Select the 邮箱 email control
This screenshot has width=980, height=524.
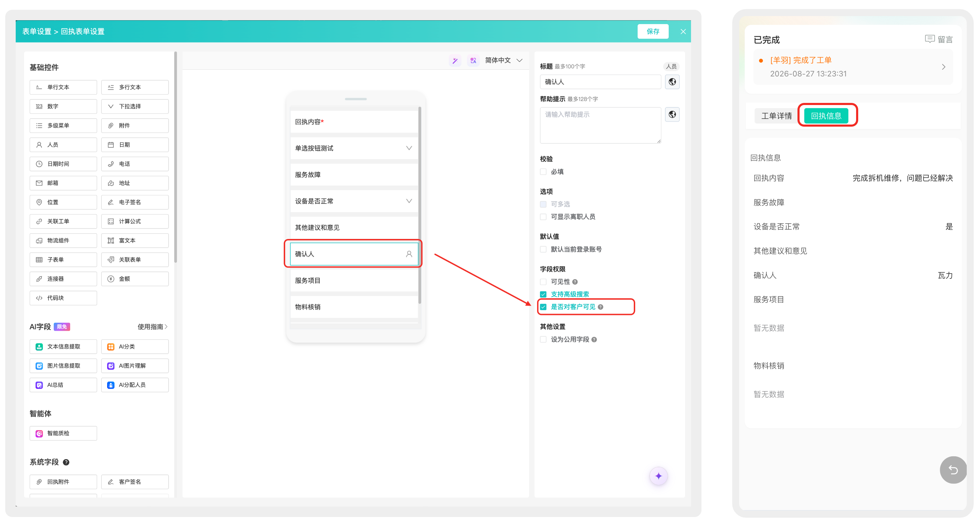[x=63, y=183]
